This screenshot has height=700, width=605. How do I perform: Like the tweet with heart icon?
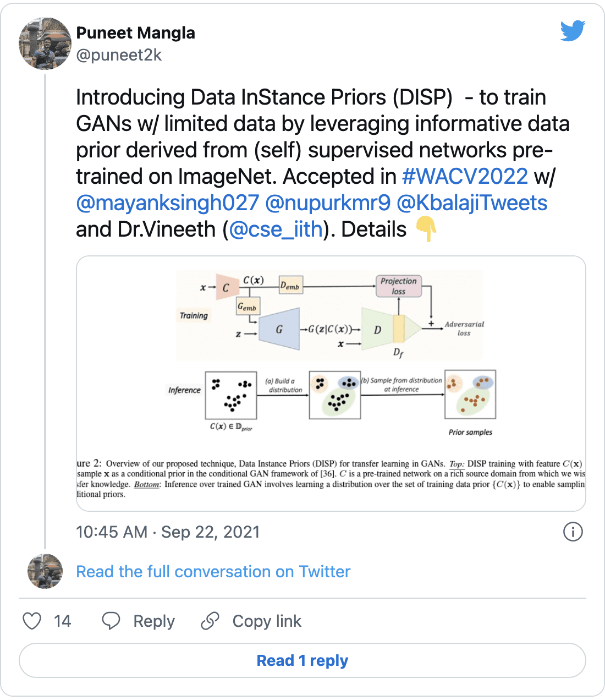[x=32, y=621]
